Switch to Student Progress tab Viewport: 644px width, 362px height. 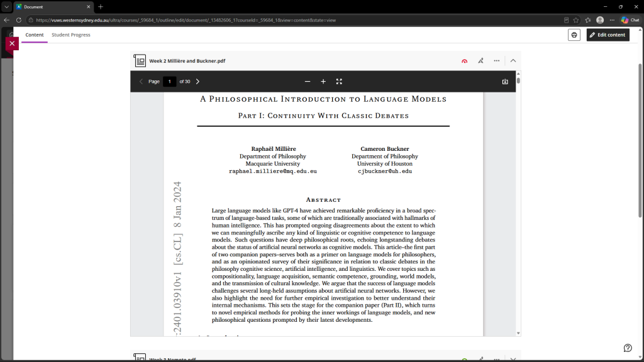pyautogui.click(x=70, y=35)
